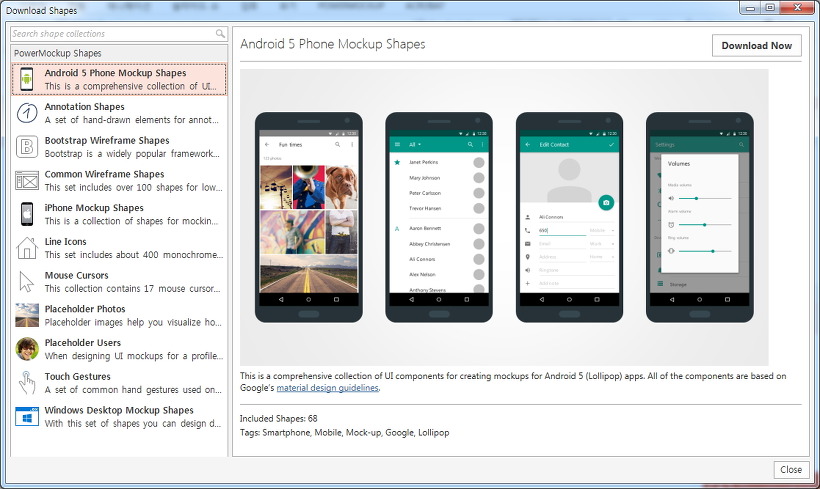Click the Windows Desktop Mockup Shapes icon

tap(27, 417)
